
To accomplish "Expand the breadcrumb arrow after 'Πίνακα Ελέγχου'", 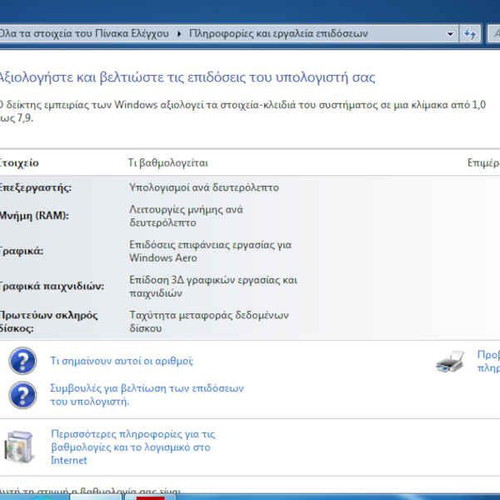I will coord(179,34).
